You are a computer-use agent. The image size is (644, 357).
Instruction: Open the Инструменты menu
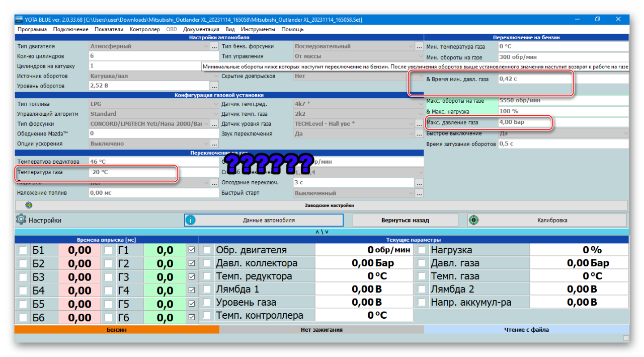[258, 29]
